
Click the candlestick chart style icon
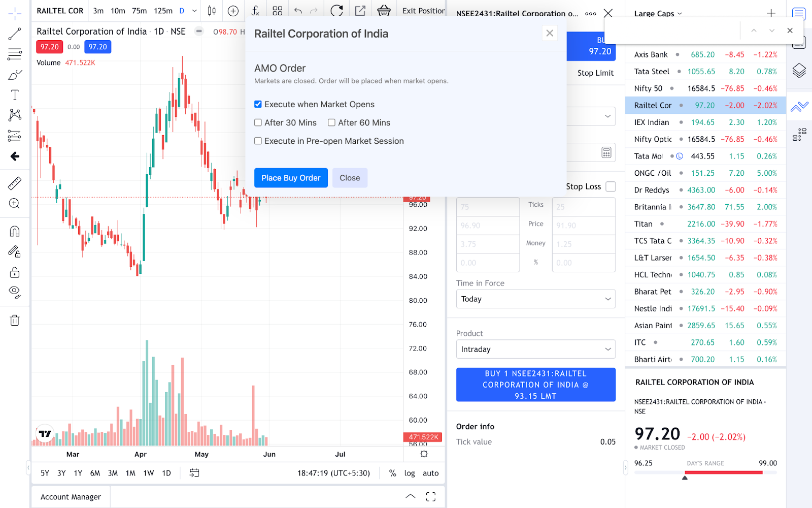click(212, 11)
